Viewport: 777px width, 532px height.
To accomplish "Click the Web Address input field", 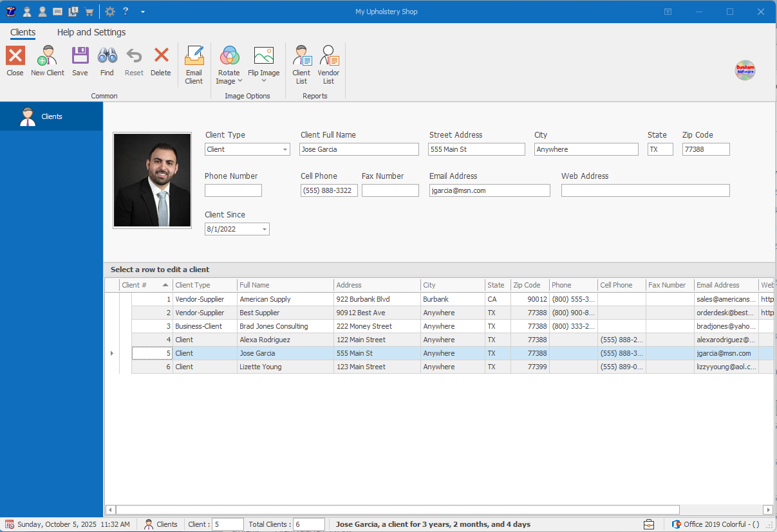I will (x=645, y=190).
